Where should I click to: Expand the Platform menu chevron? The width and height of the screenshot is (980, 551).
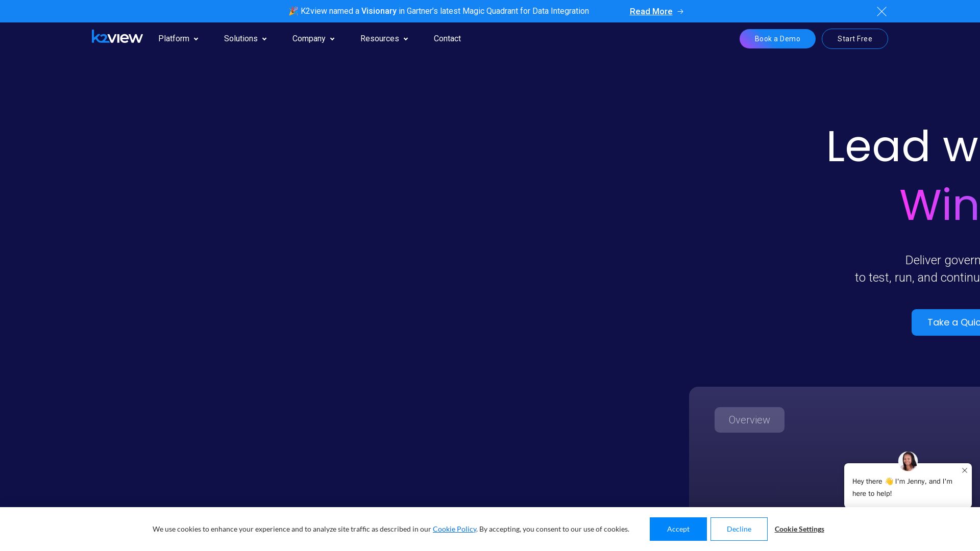coord(196,39)
